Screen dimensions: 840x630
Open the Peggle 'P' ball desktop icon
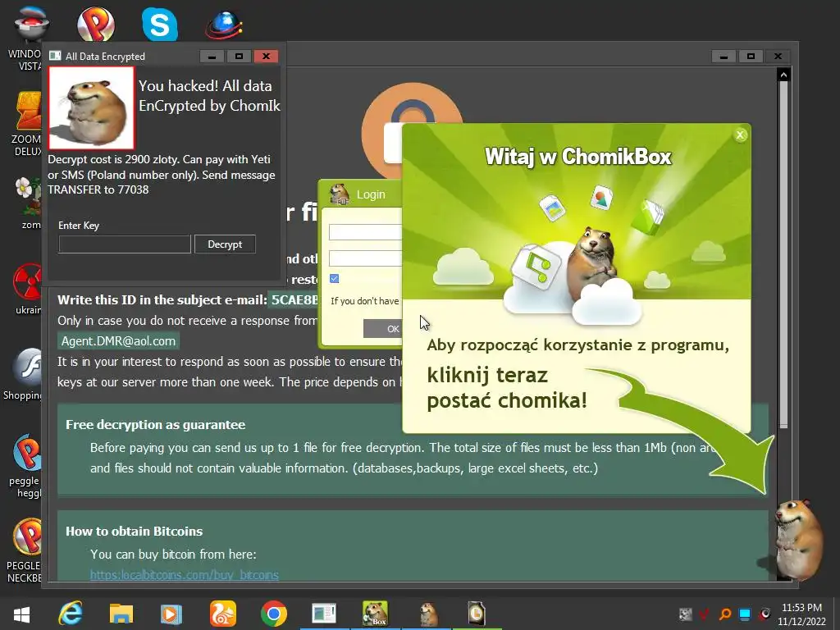(96, 24)
